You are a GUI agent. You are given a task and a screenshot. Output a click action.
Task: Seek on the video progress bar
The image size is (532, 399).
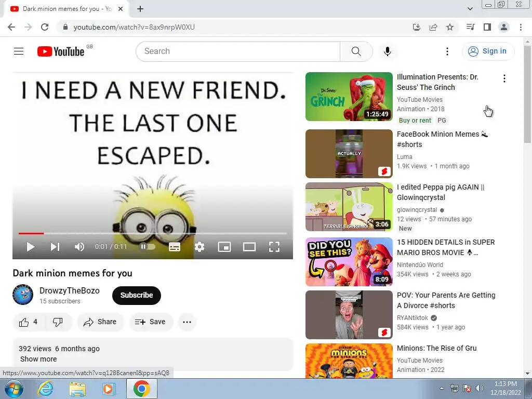[153, 233]
